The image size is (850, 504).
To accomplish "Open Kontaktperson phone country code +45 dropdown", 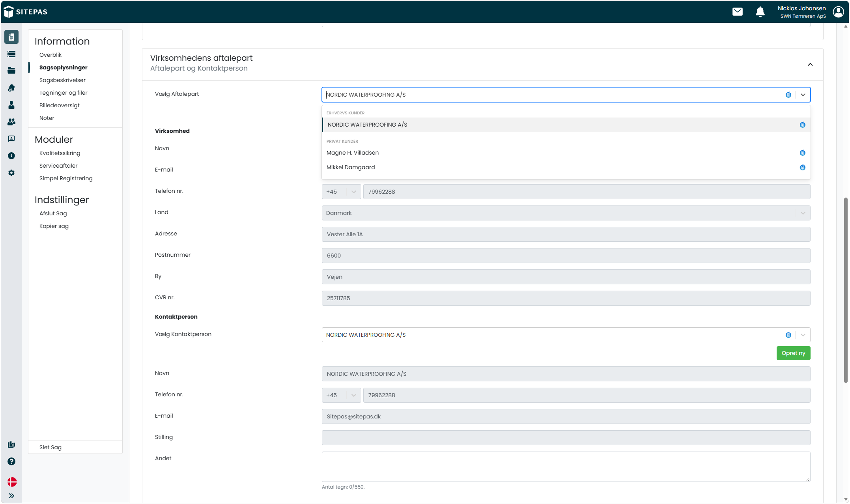I will [x=341, y=395].
